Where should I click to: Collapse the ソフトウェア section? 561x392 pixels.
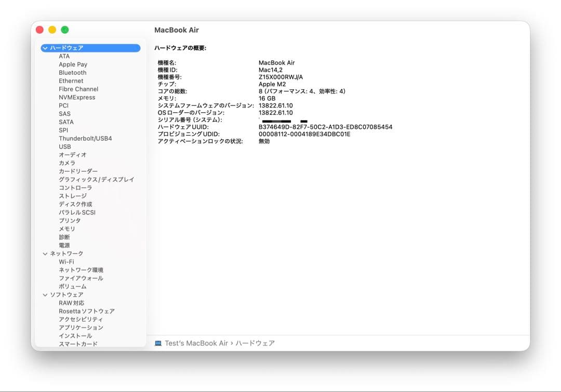click(x=45, y=294)
